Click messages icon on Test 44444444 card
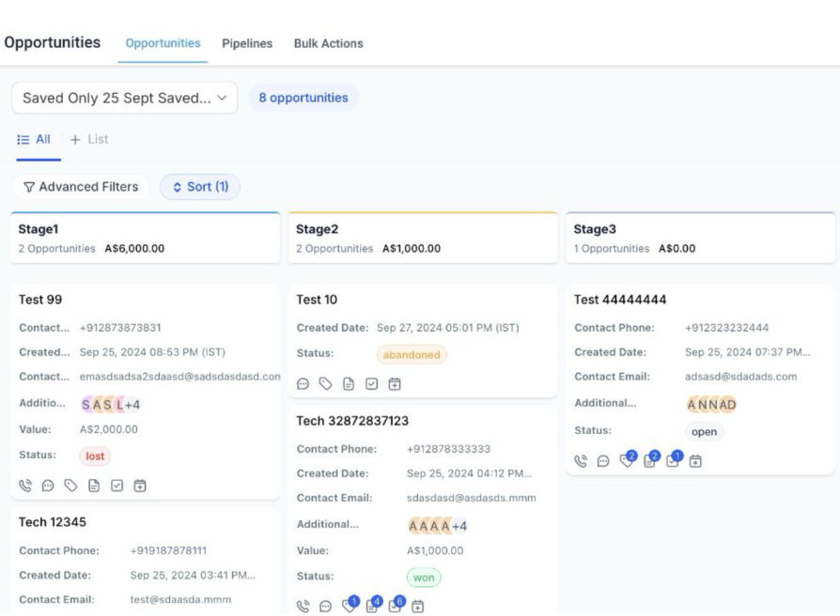The height and width of the screenshot is (616, 840). (603, 461)
